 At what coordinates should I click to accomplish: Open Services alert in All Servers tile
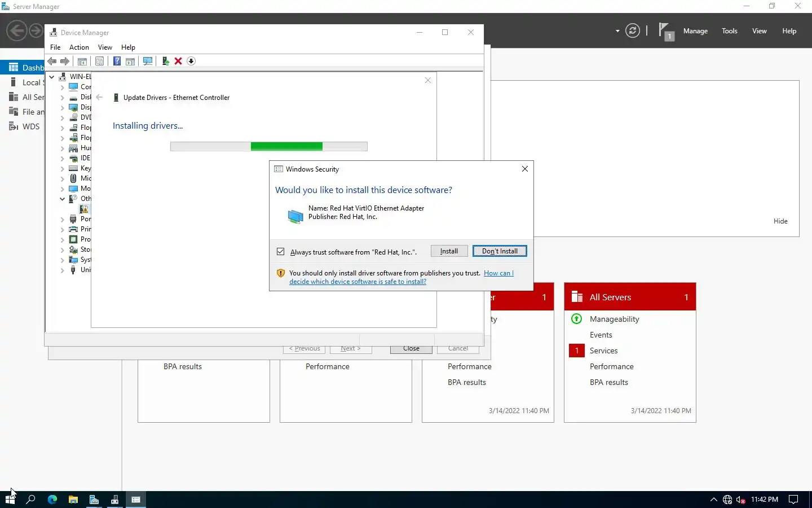point(603,351)
